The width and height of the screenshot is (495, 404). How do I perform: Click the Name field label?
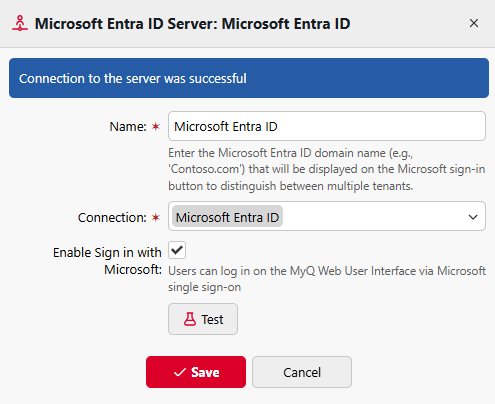click(x=128, y=126)
